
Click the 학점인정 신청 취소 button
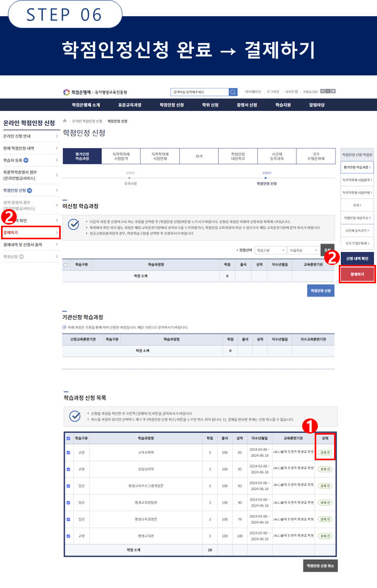pos(320,566)
